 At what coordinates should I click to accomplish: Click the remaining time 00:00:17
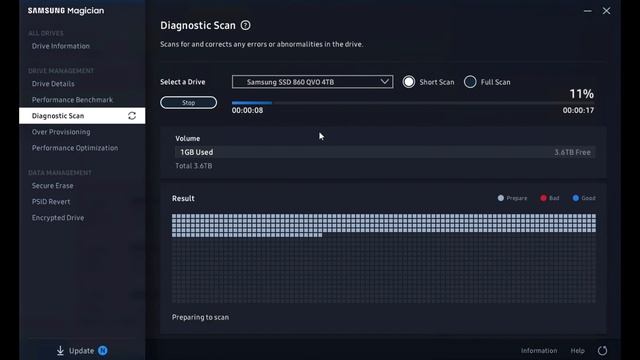pyautogui.click(x=578, y=110)
